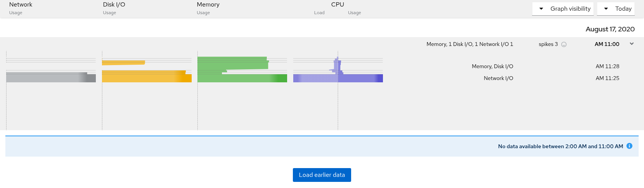Click the spikes 3 label
Viewport: 644px width, 188px height.
coord(548,44)
